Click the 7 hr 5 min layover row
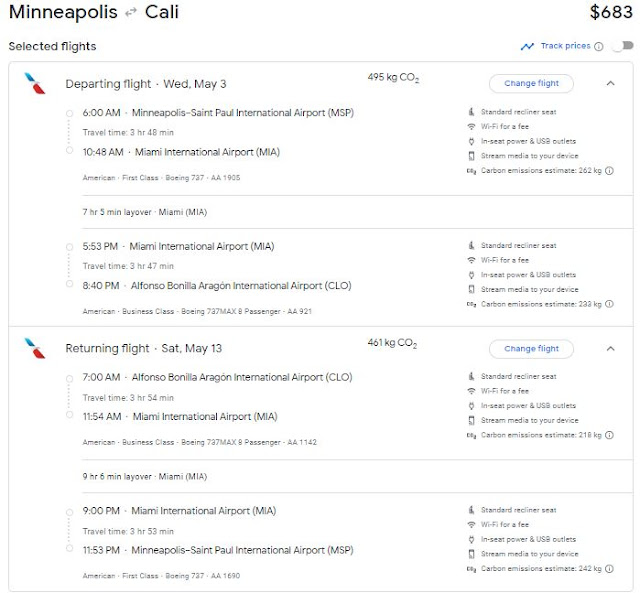This screenshot has width=640, height=593. click(144, 212)
